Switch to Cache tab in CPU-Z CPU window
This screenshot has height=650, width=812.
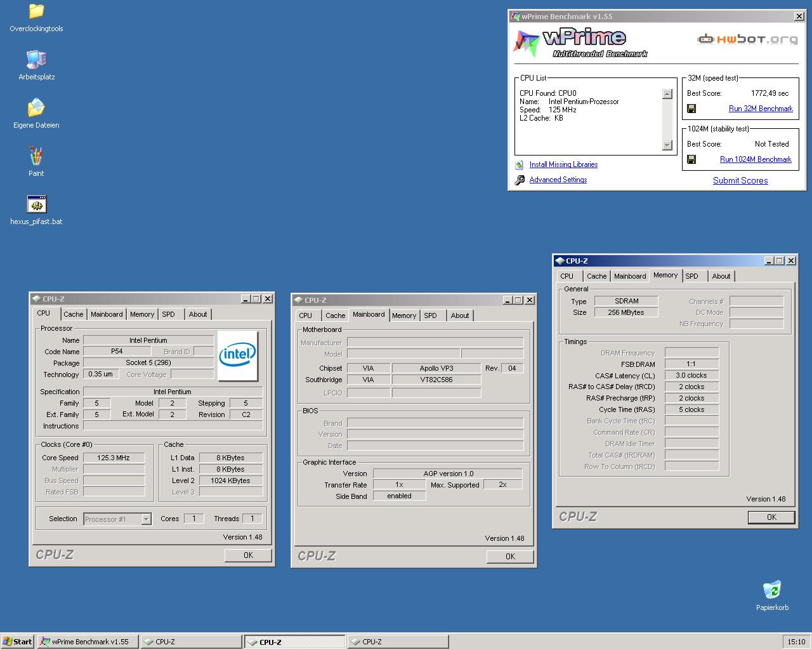(x=73, y=314)
